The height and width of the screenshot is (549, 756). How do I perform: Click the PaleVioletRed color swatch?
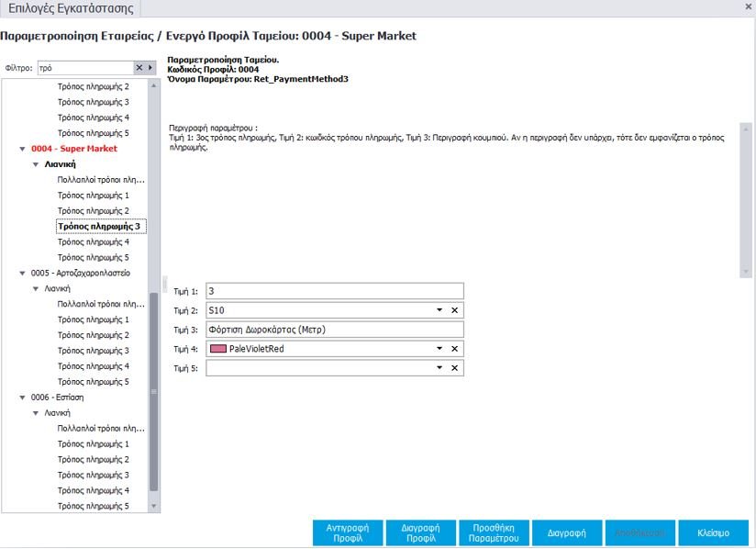coord(217,349)
